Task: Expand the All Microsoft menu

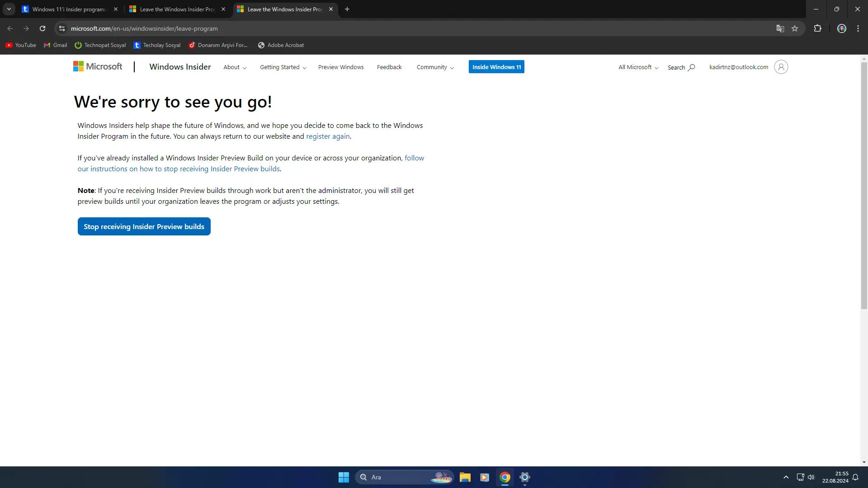Action: point(638,67)
